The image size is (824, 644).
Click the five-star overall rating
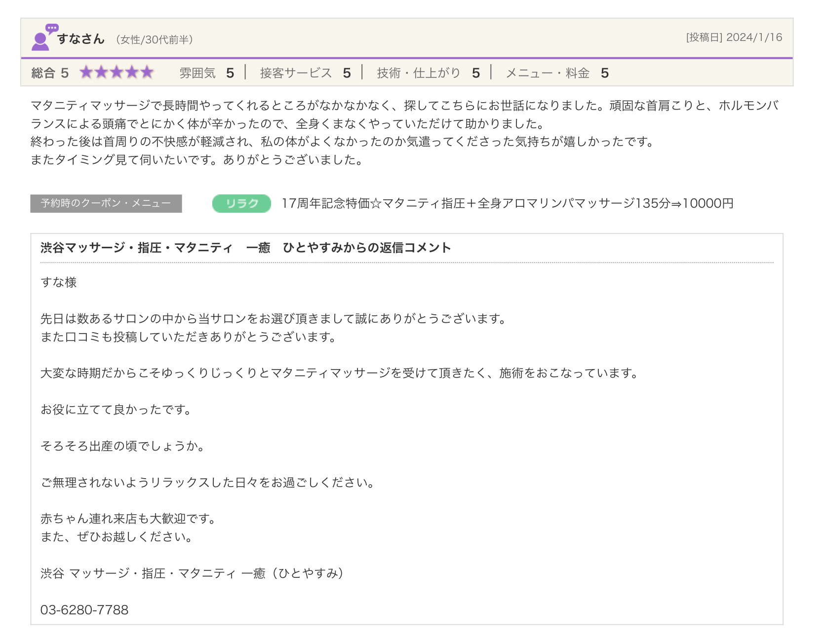coord(117,73)
